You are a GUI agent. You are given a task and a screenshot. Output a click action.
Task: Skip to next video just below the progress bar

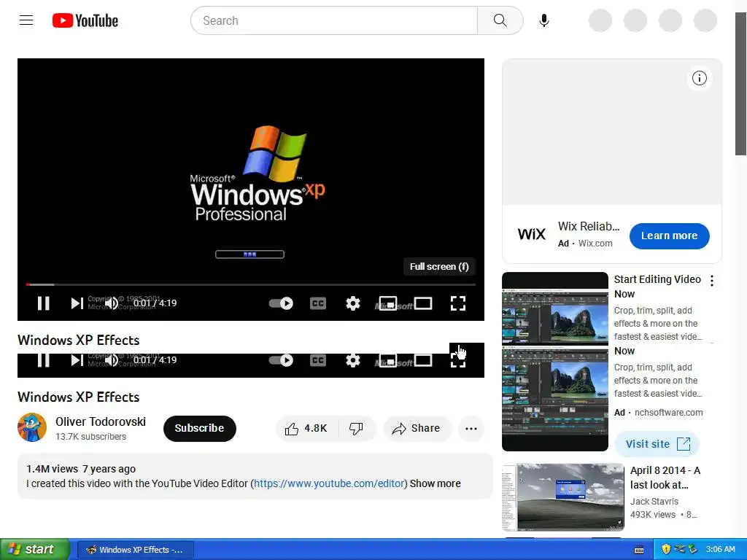(77, 303)
